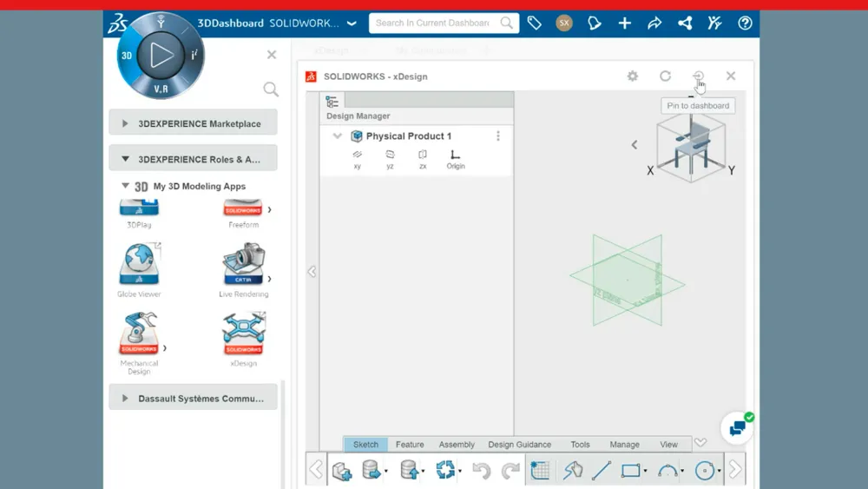The height and width of the screenshot is (489, 868).
Task: Select Physical Product 1 in tree
Action: click(409, 135)
